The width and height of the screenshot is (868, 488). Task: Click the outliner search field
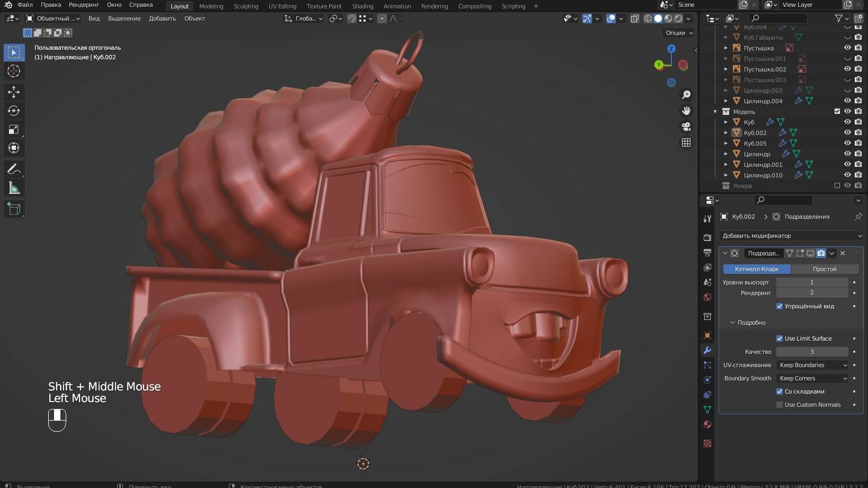coord(778,18)
